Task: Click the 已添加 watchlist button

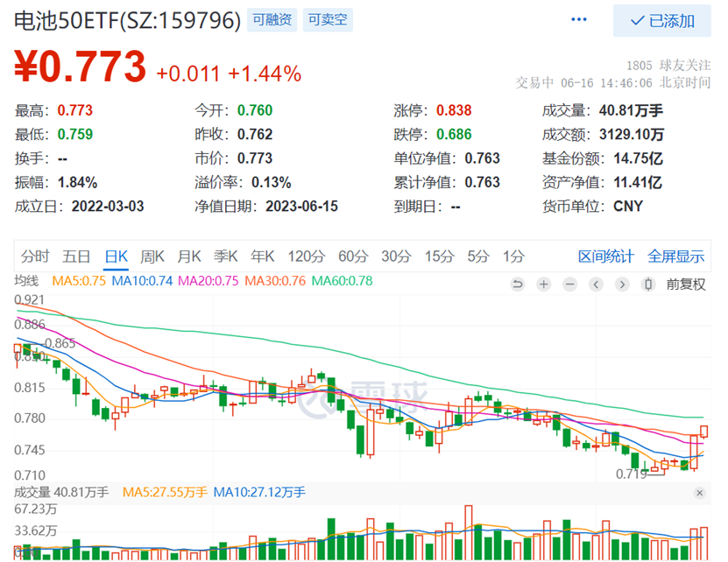Action: (661, 21)
